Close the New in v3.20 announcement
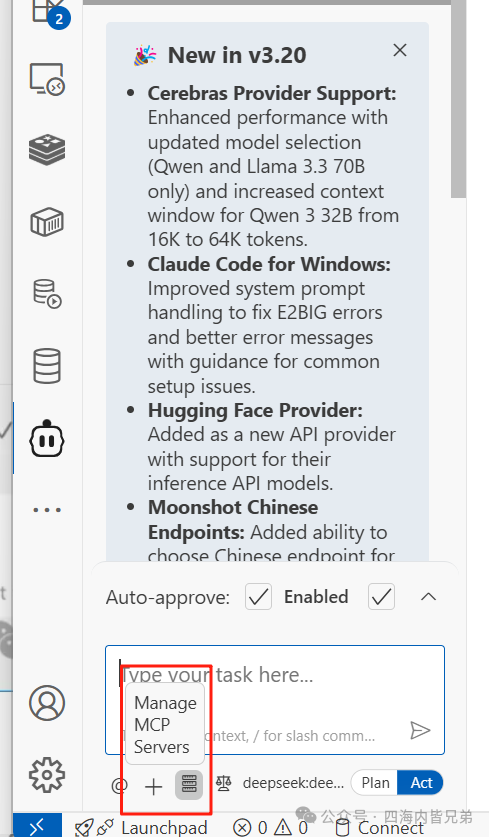Viewport: 489px width, 837px height. point(400,50)
